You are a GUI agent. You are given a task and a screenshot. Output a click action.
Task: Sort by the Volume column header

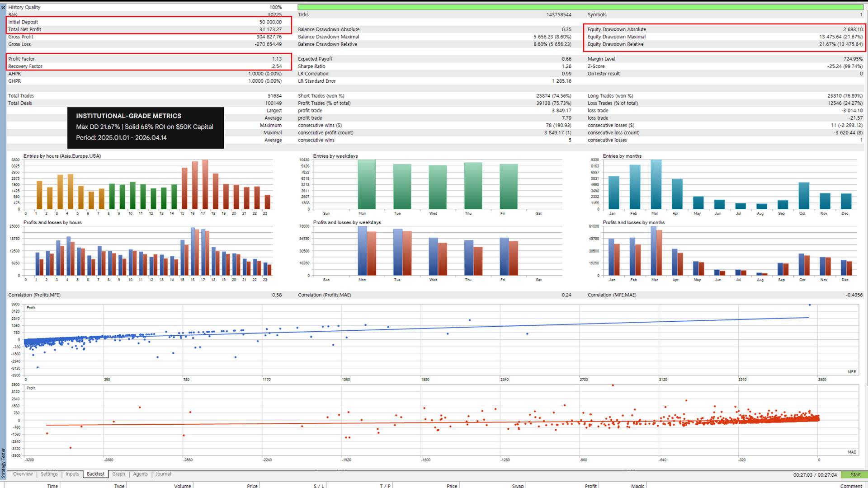click(x=182, y=486)
